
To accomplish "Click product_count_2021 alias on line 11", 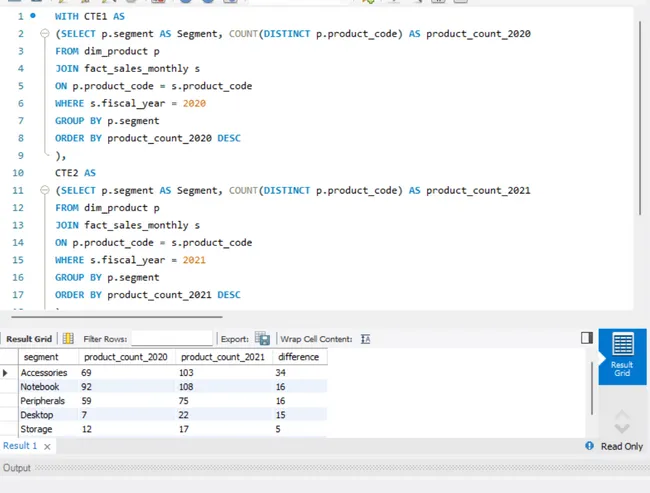I will (x=478, y=190).
